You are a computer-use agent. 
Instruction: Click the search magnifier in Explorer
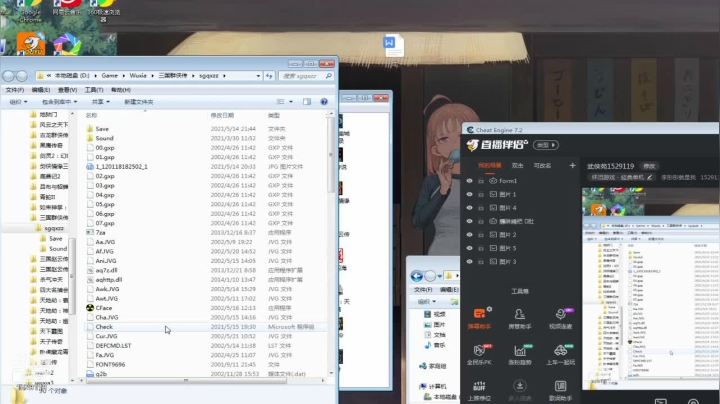[329, 76]
